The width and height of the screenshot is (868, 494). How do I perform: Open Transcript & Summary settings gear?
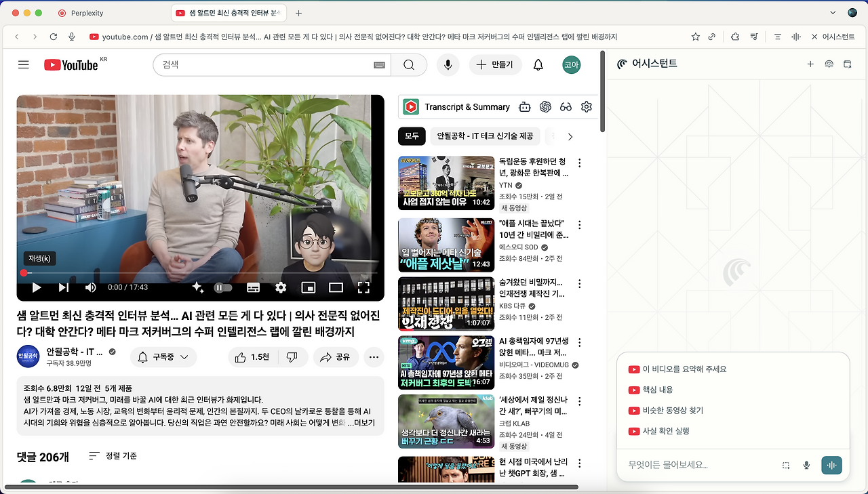pyautogui.click(x=587, y=107)
